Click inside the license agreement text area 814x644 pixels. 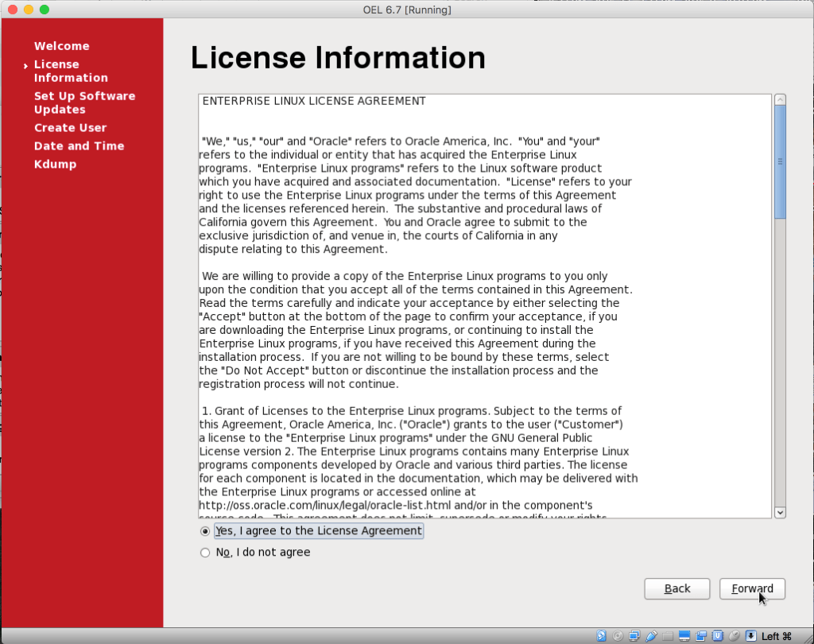[485, 306]
